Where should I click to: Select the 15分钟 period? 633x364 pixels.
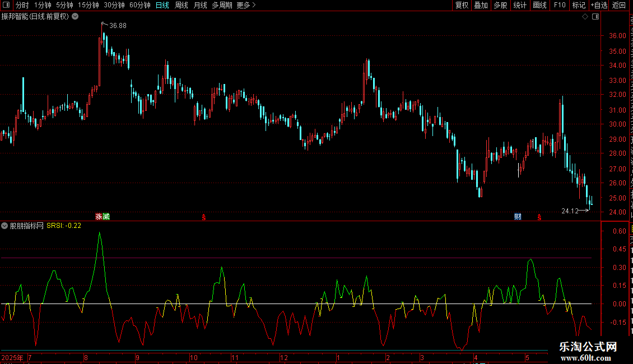point(89,5)
